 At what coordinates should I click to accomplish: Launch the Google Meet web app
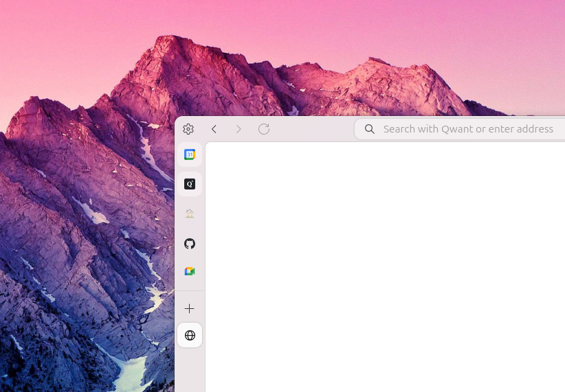(x=190, y=271)
